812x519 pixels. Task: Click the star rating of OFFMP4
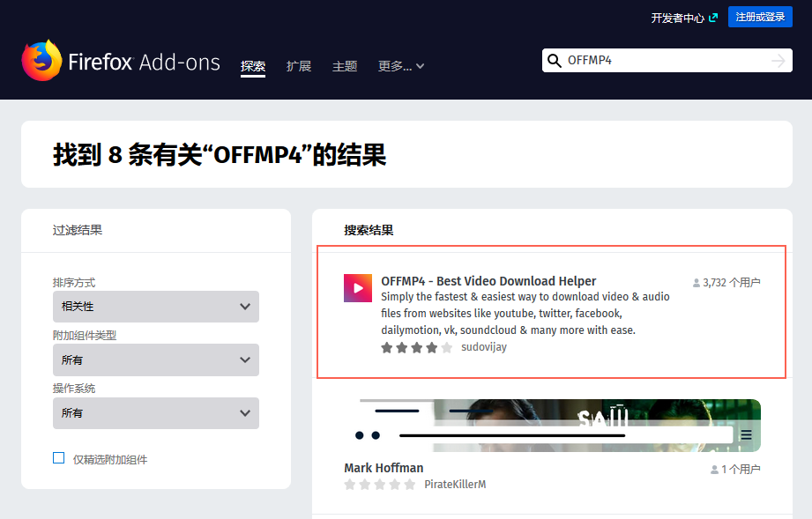tap(416, 348)
